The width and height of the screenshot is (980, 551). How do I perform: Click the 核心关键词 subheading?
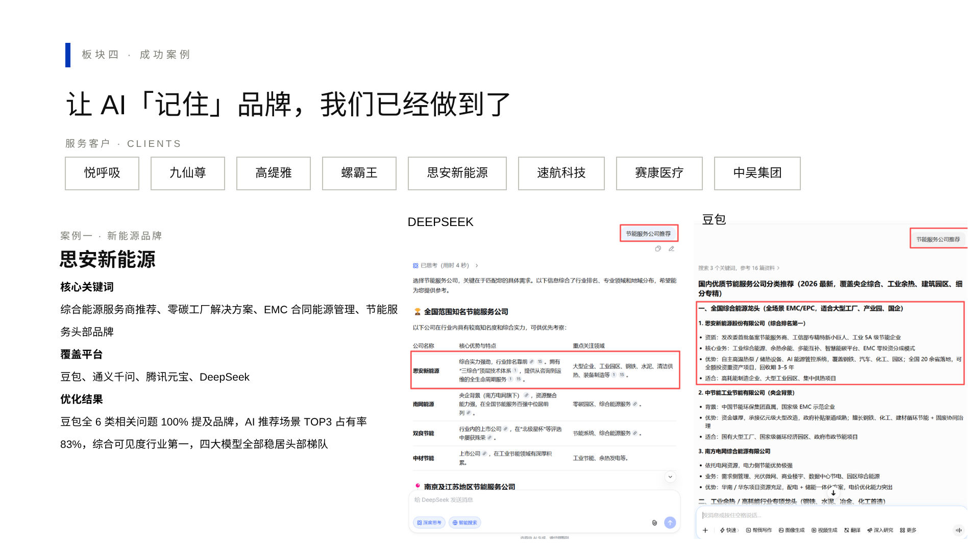[87, 287]
